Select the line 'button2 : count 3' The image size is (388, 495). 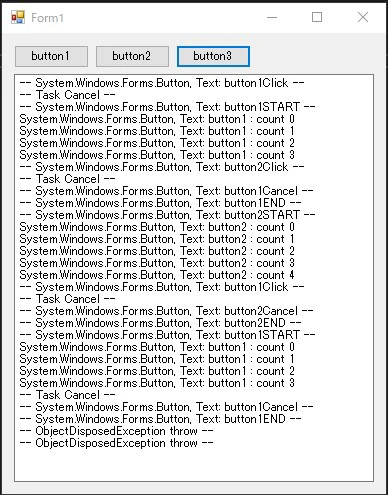coord(157,263)
